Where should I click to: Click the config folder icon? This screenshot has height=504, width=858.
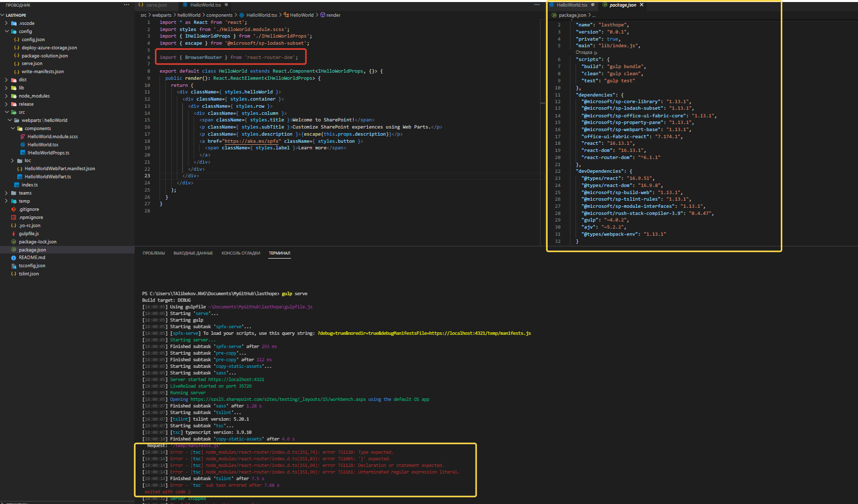(14, 31)
